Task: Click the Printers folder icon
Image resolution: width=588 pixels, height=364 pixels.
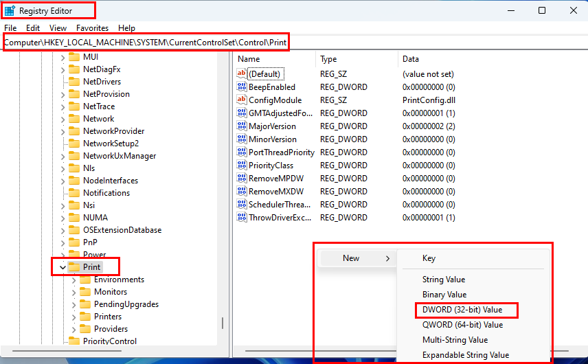Action: [85, 317]
